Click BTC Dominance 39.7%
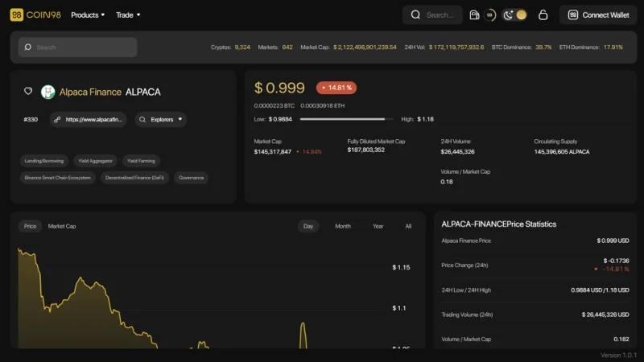The width and height of the screenshot is (644, 362). coord(543,47)
